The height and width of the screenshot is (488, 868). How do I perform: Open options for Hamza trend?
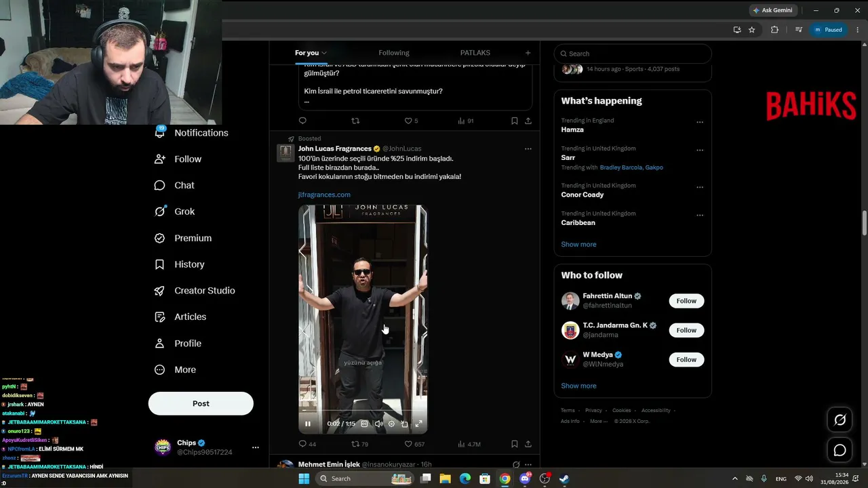pyautogui.click(x=700, y=122)
